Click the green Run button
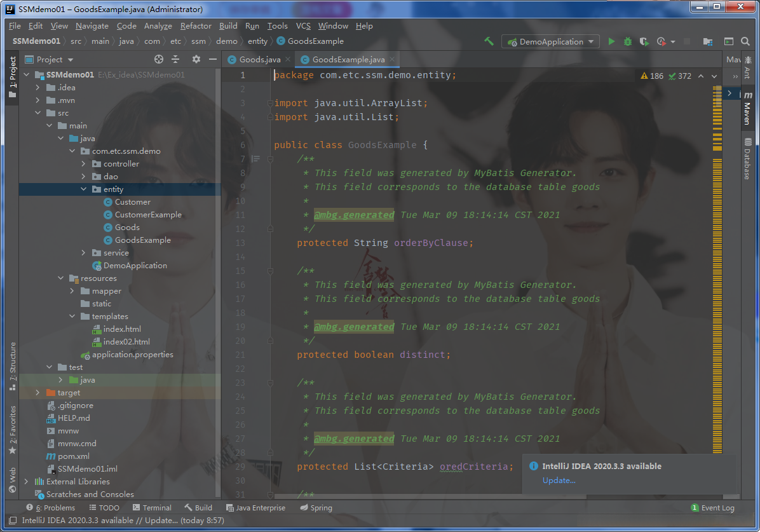This screenshot has height=532, width=760. (611, 41)
